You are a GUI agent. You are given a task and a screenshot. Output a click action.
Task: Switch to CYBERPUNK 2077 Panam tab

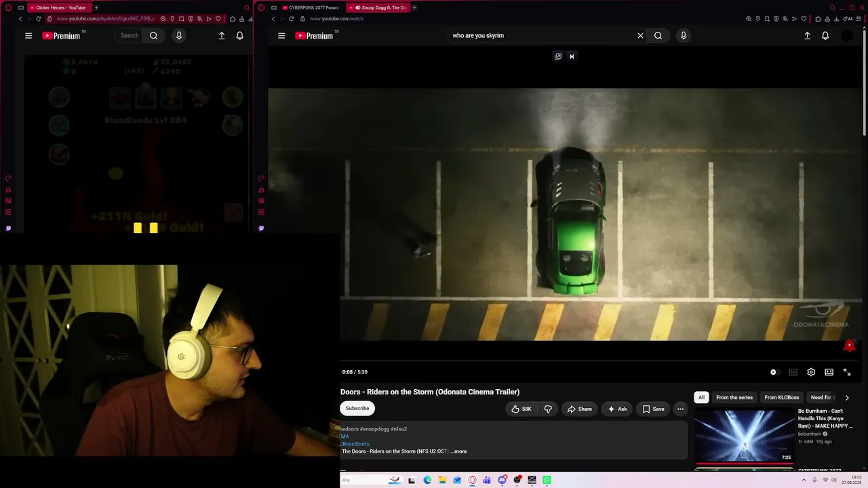311,7
